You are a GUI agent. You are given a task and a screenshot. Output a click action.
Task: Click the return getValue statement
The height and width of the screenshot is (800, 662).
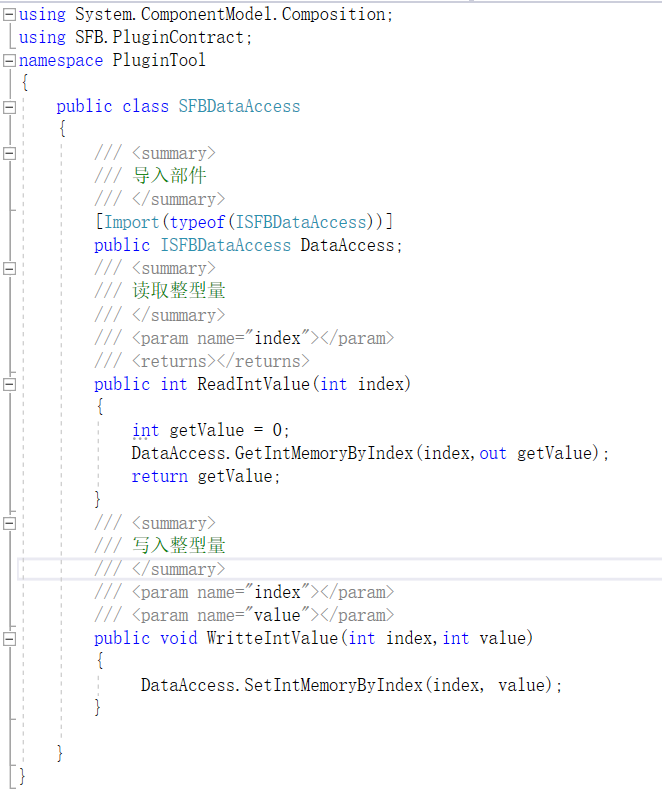(x=206, y=477)
